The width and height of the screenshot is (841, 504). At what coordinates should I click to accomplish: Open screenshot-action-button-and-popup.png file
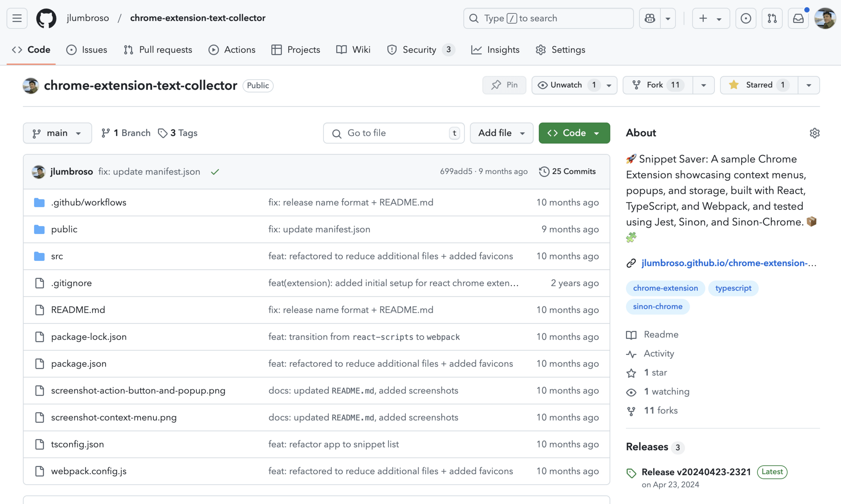[x=138, y=391]
